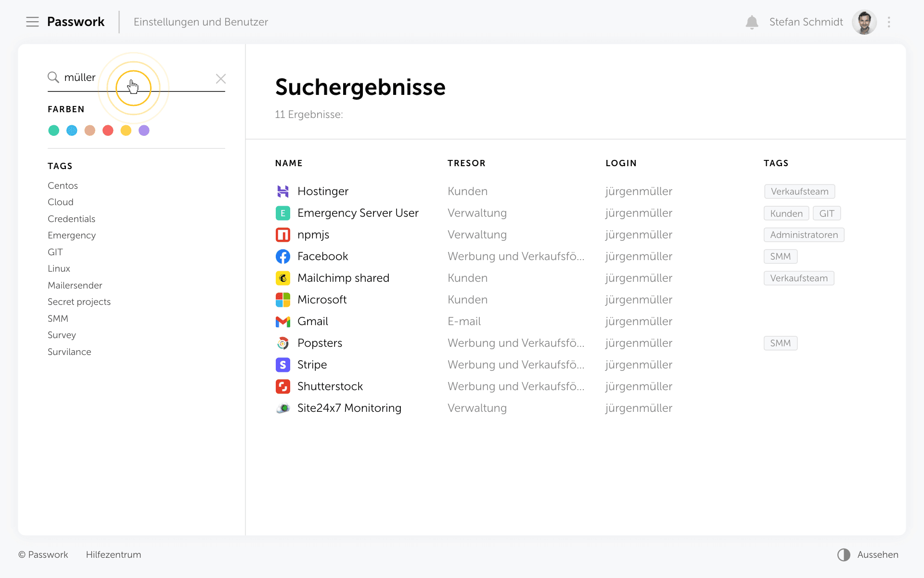Select the Secret projects tag
The height and width of the screenshot is (578, 924).
(x=79, y=302)
